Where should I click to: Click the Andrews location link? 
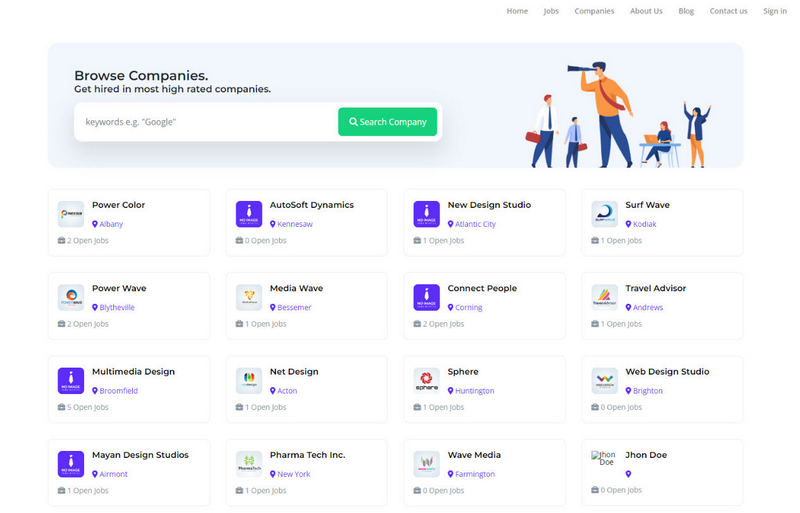coord(648,307)
